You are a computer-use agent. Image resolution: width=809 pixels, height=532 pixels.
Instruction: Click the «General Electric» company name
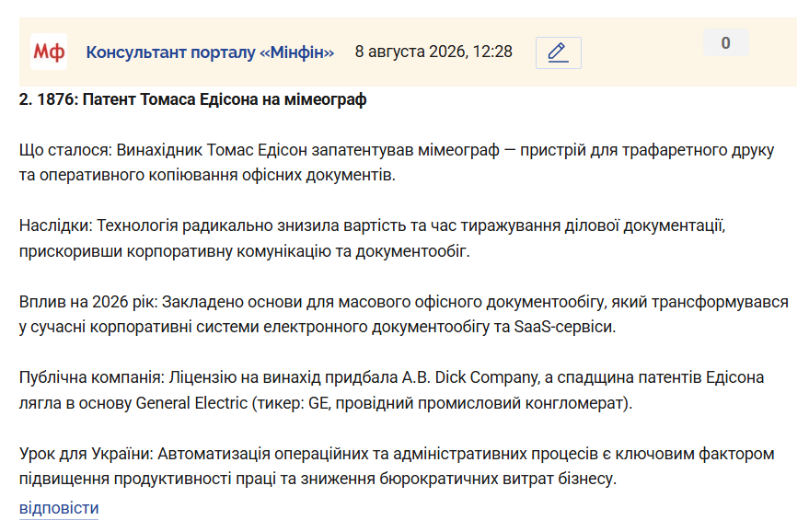coord(191,403)
